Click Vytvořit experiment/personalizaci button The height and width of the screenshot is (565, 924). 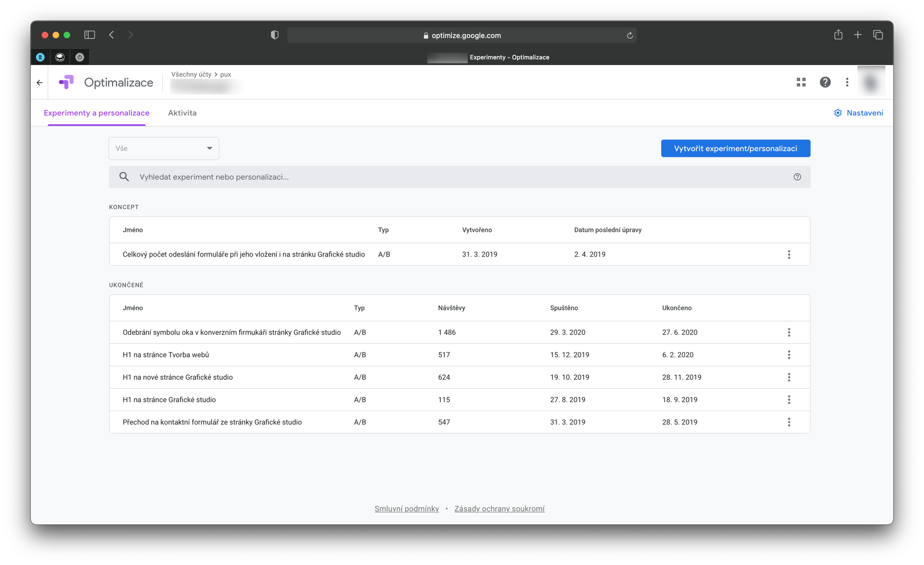[x=735, y=148]
